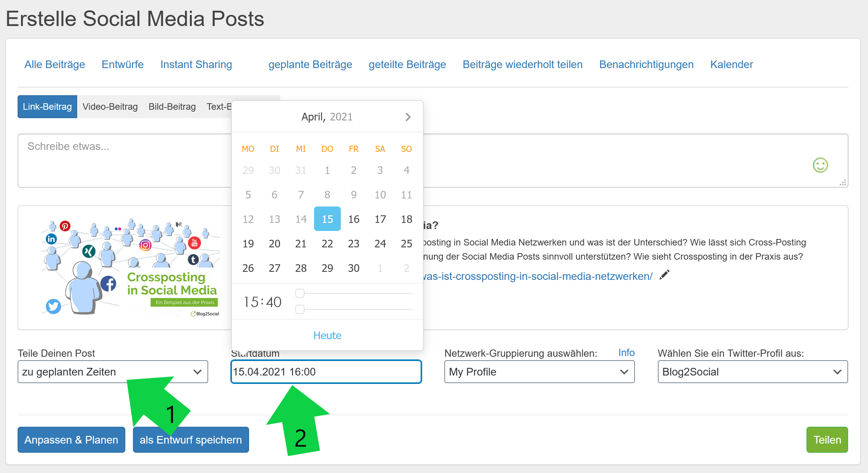
Task: Open the geplante Beiträge view
Action: pos(310,64)
